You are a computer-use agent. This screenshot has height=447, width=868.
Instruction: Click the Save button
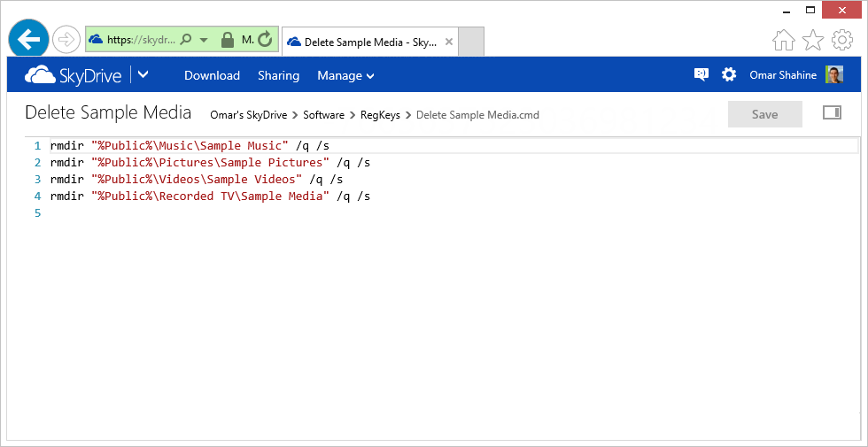[x=764, y=114]
